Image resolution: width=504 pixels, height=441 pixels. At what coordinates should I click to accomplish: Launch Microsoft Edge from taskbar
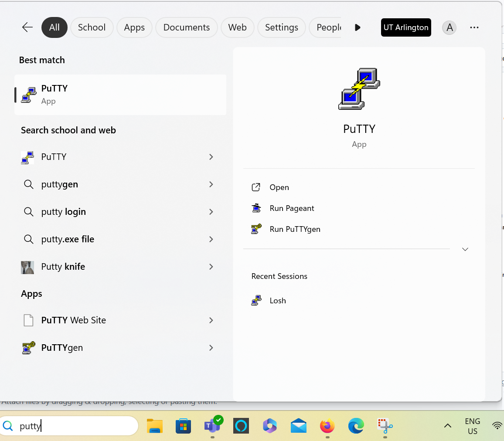point(356,426)
